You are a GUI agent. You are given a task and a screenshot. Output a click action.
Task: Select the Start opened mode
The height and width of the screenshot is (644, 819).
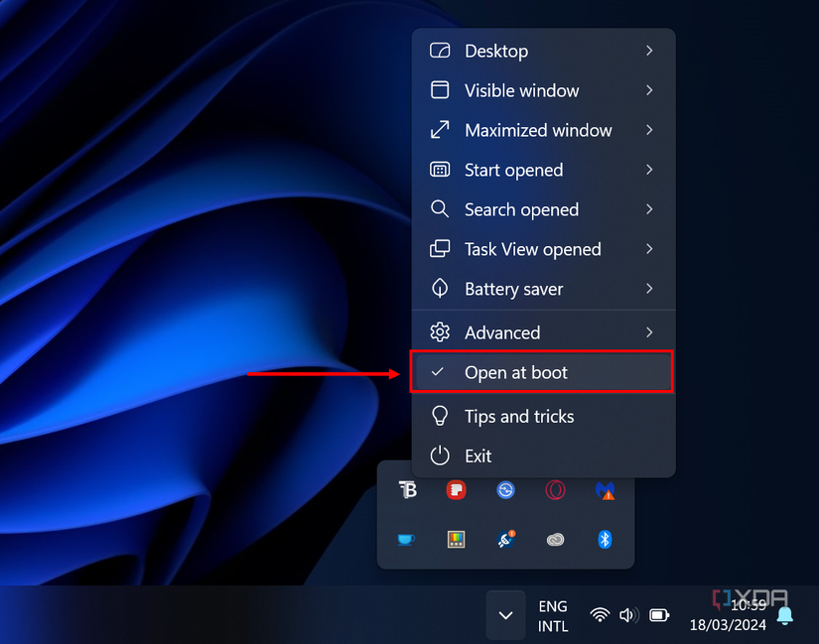tap(513, 170)
